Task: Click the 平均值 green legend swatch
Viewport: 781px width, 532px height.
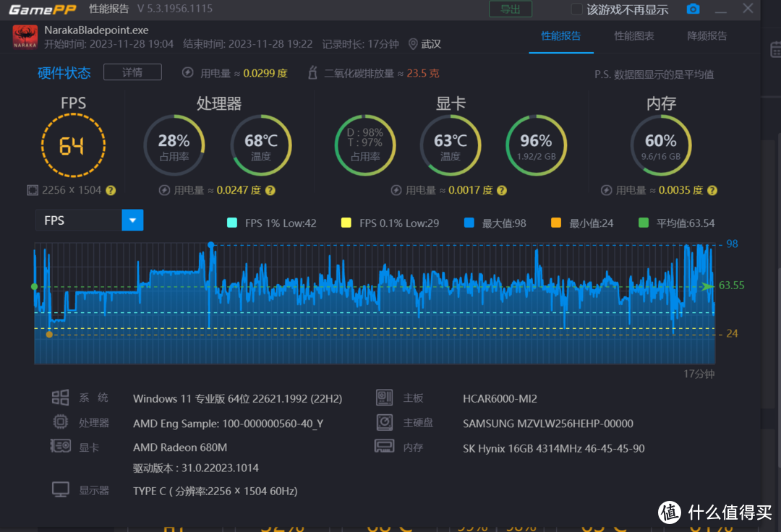Action: [644, 223]
